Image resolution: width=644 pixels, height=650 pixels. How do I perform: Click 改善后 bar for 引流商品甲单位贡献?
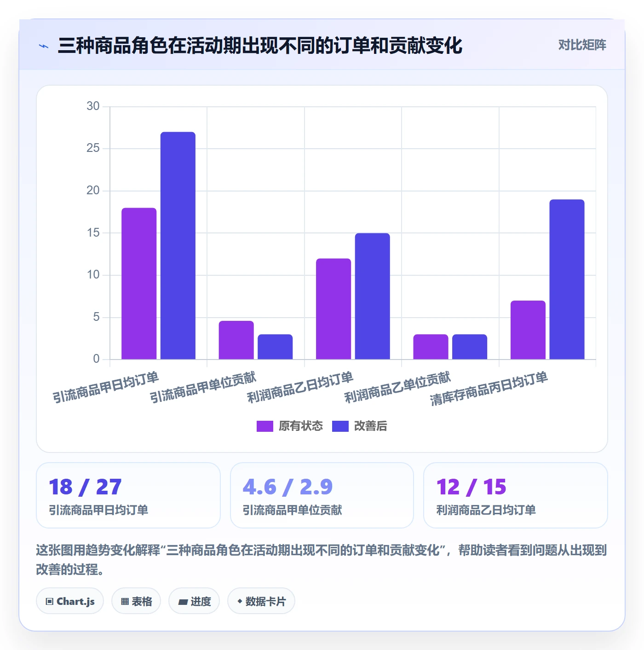(275, 347)
